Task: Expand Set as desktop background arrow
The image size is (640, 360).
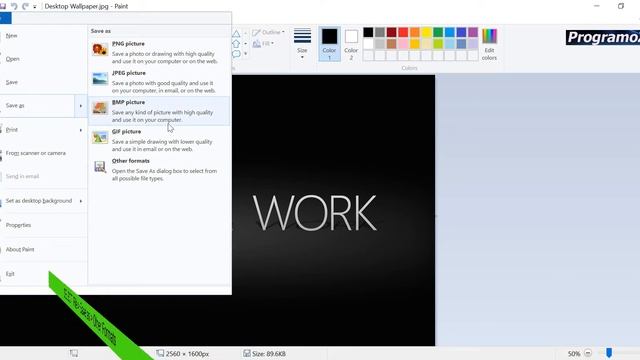Action: (81, 201)
